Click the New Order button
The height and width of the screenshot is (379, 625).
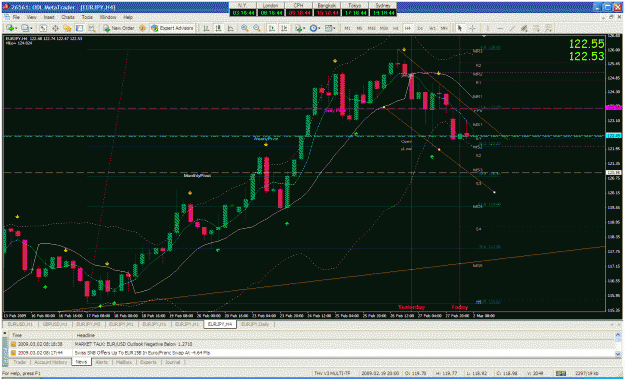(x=119, y=28)
